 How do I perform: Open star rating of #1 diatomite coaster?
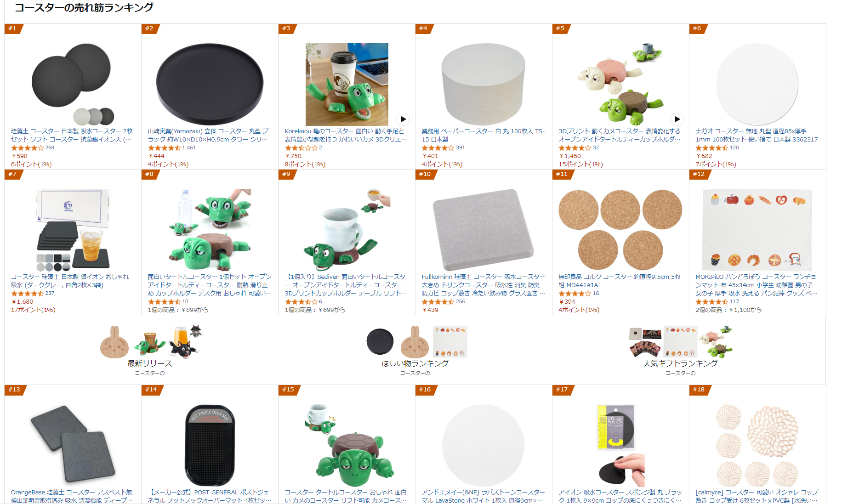(27, 148)
